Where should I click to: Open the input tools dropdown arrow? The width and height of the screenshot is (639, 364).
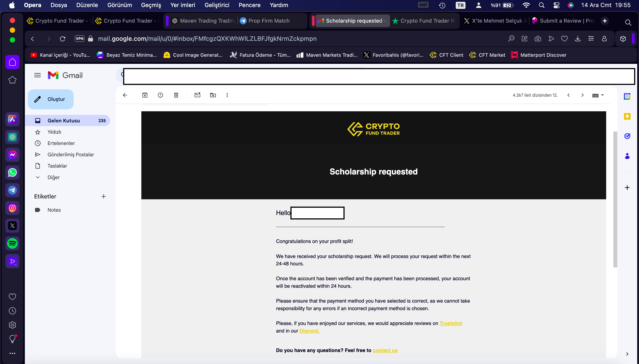coord(602,95)
